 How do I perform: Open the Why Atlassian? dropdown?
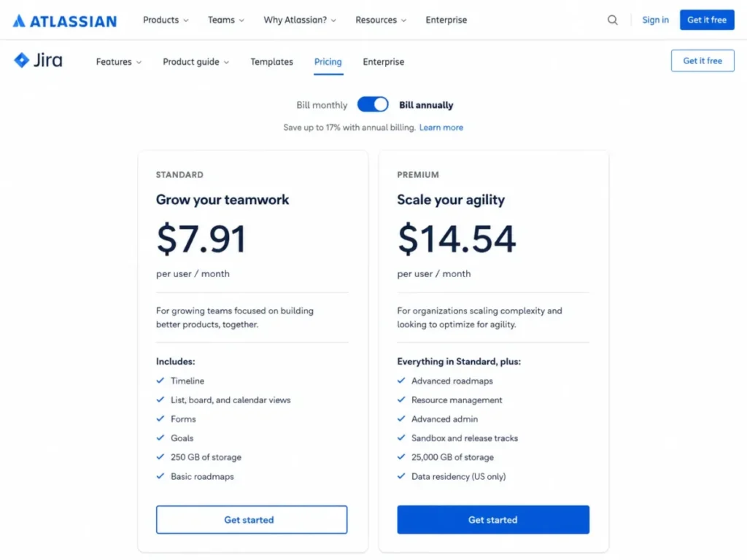(x=300, y=20)
